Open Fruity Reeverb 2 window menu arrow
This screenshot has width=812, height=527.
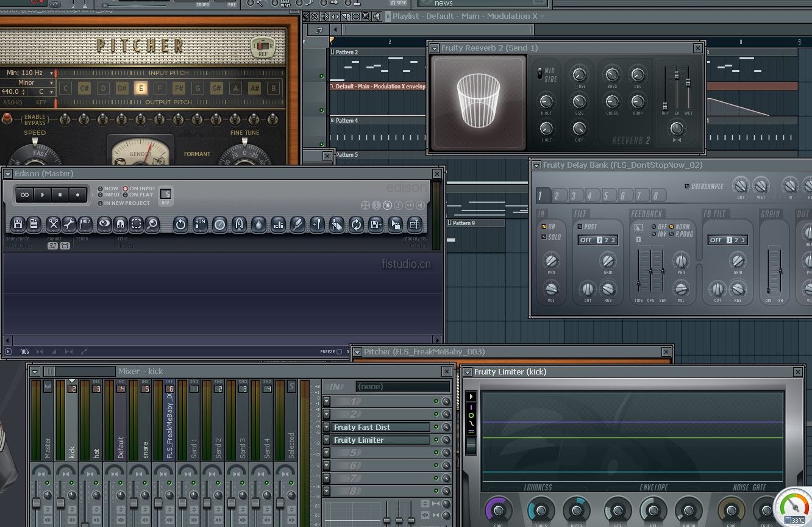(435, 48)
